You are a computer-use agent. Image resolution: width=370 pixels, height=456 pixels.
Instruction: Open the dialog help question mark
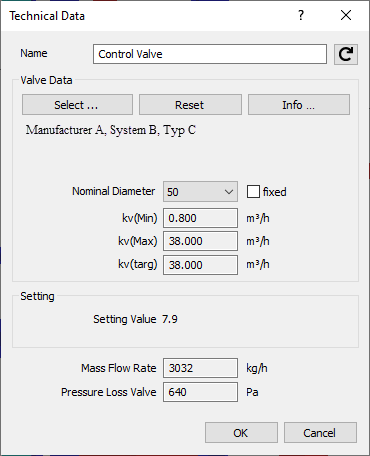pos(301,15)
